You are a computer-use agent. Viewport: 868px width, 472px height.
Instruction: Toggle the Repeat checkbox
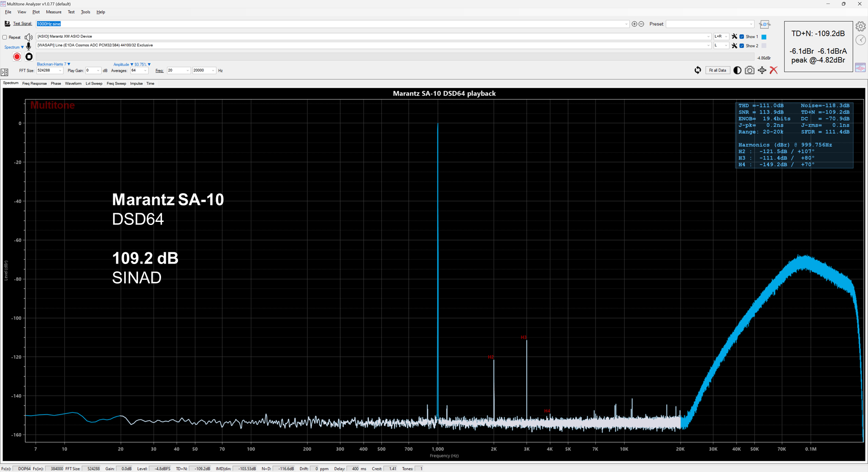click(x=5, y=37)
